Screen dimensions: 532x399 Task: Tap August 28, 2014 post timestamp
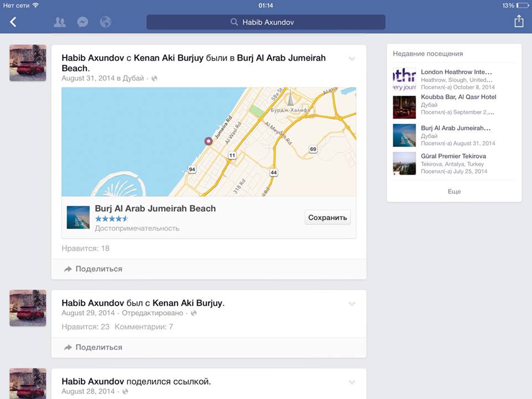click(x=88, y=392)
